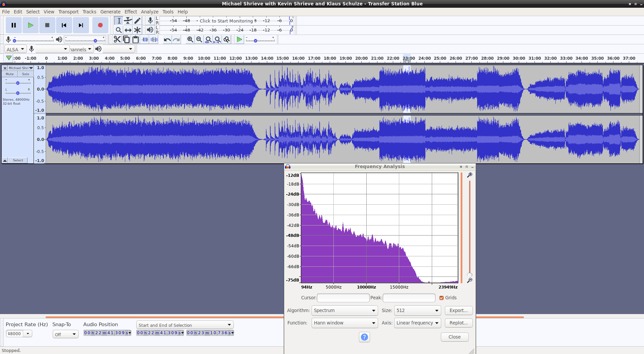The height and width of the screenshot is (354, 644).
Task: Click the track pan slider knob
Action: 18,93
